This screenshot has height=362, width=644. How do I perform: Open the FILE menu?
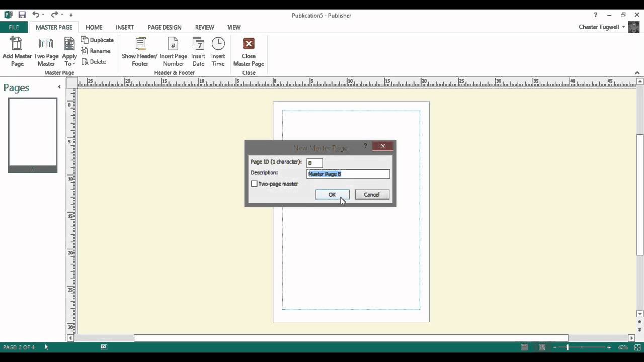13,27
